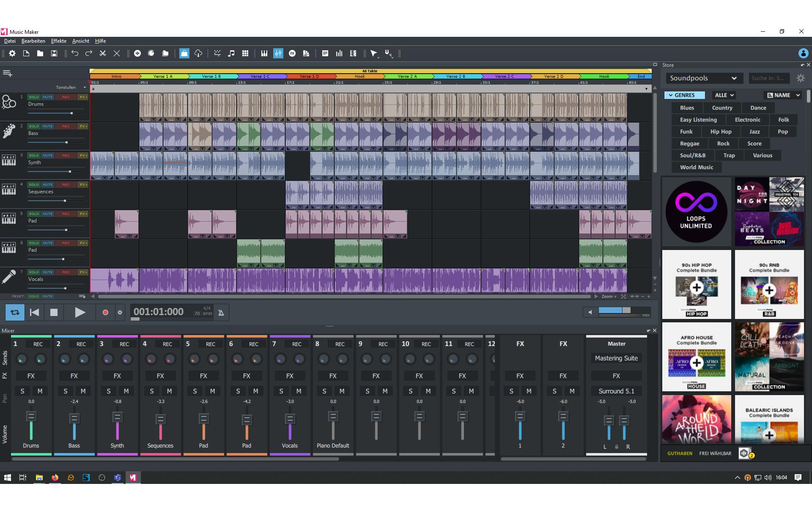
Task: Open the Hilfe menu
Action: click(100, 41)
